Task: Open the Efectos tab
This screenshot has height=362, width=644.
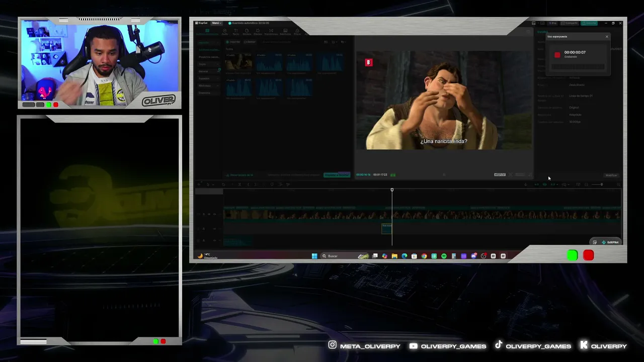Action: [x=258, y=32]
